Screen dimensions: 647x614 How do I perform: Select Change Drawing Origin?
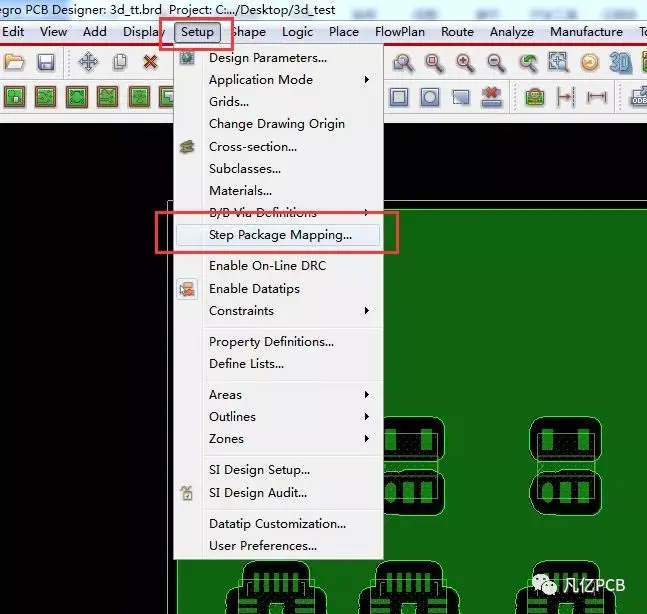click(x=277, y=124)
